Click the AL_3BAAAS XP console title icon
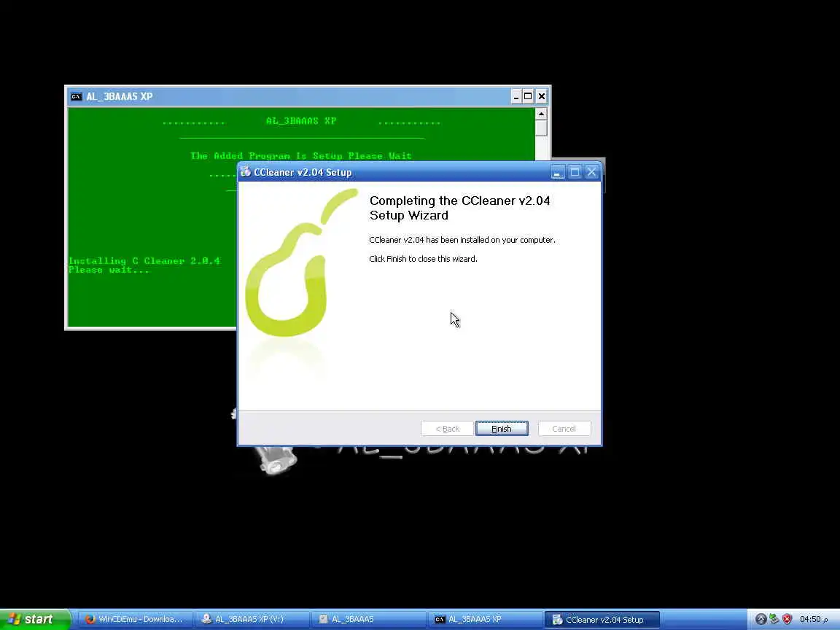Image resolution: width=840 pixels, height=630 pixels. (76, 96)
